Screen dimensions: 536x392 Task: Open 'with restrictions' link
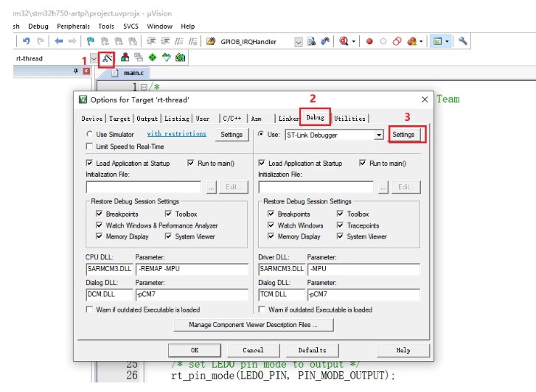176,133
